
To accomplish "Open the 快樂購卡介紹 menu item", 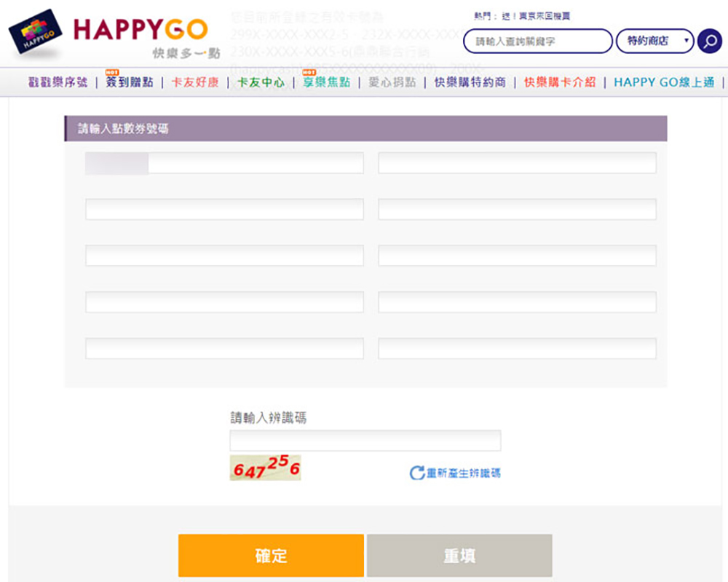I will click(x=560, y=82).
